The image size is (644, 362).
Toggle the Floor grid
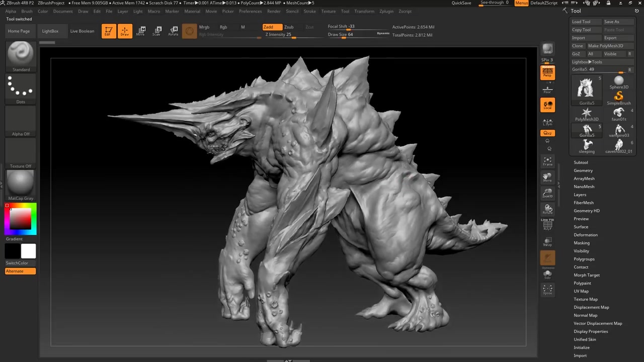(547, 89)
